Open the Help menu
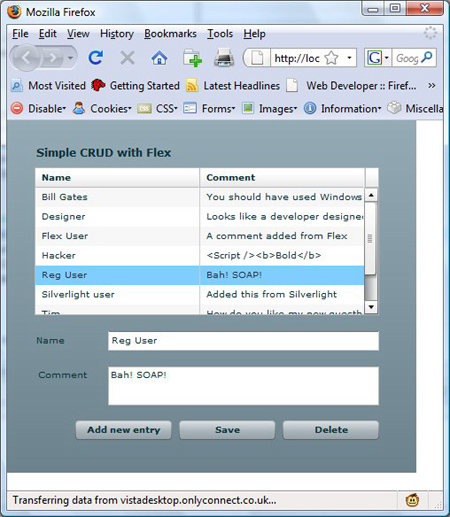 pos(254,34)
